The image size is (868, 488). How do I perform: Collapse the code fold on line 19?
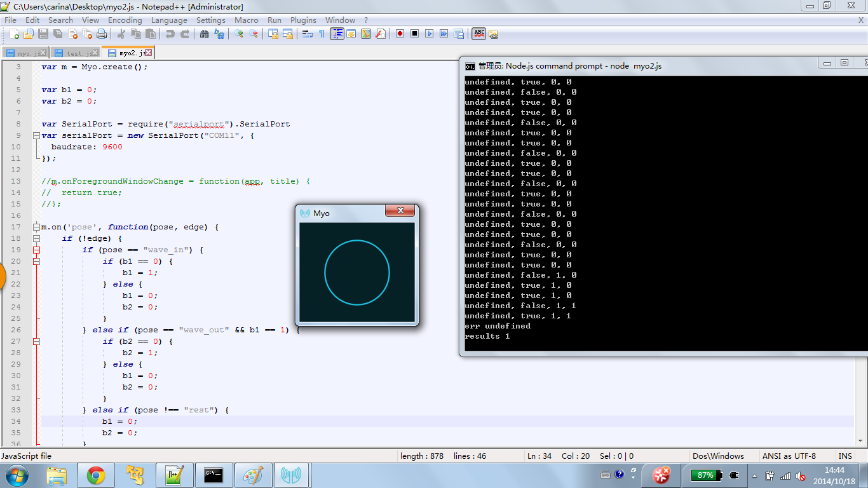(x=36, y=250)
